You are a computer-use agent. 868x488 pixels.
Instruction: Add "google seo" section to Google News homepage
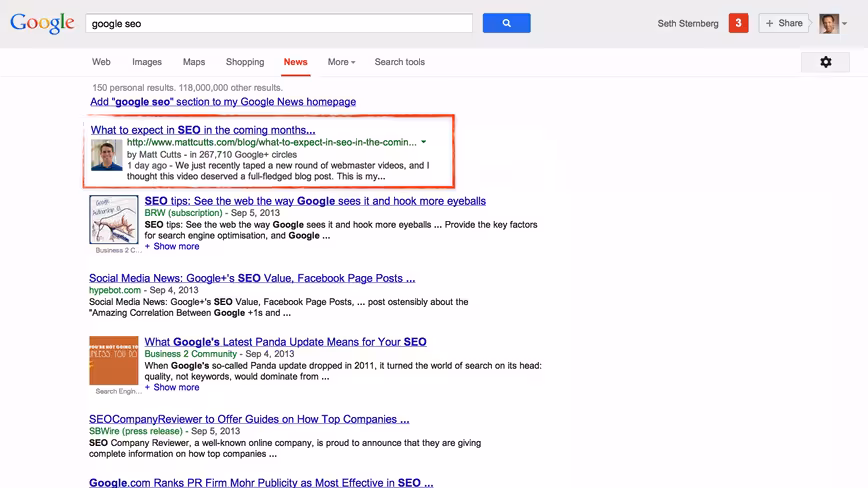tap(223, 102)
